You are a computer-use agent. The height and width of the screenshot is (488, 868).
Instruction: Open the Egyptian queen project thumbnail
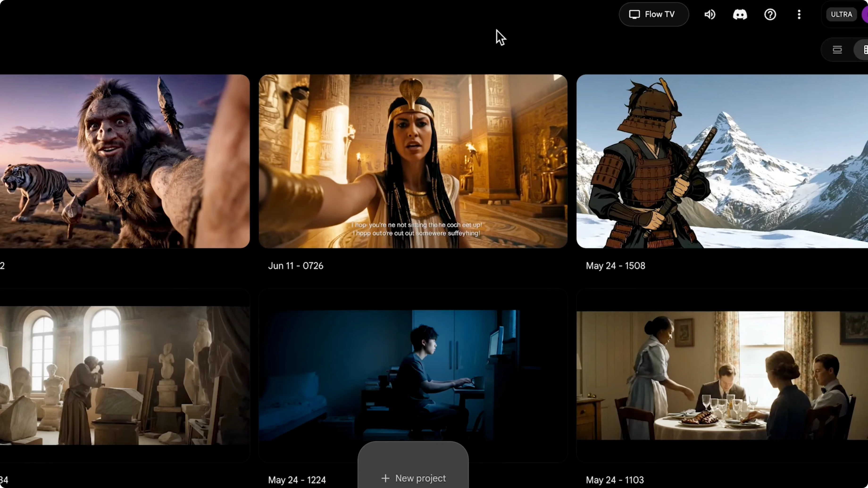pos(413,161)
